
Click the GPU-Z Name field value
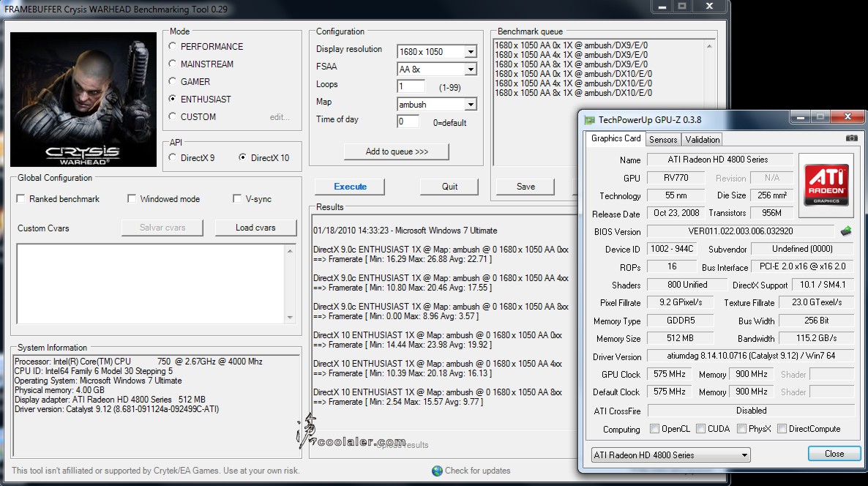tap(719, 160)
